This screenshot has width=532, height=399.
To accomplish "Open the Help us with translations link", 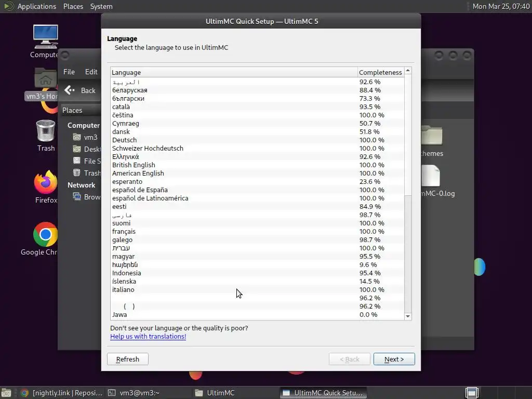I will (x=148, y=336).
